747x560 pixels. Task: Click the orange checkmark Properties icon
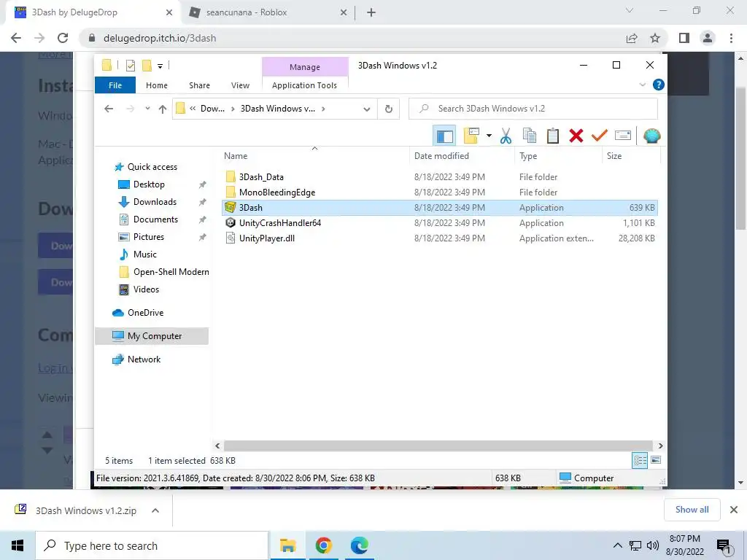click(x=600, y=136)
